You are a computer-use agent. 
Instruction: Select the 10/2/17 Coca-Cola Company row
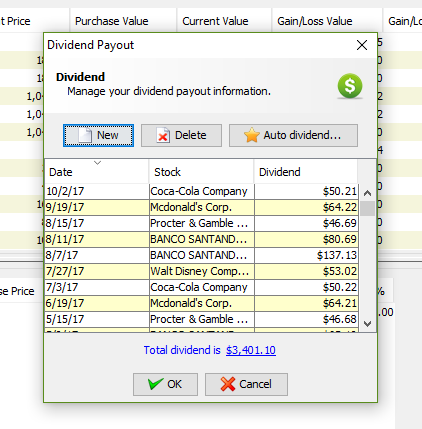pyautogui.click(x=202, y=191)
